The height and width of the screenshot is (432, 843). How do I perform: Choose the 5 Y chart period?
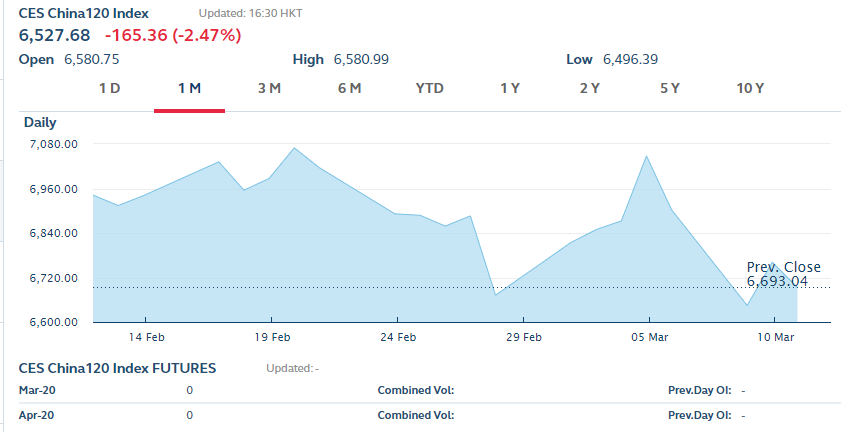point(670,88)
